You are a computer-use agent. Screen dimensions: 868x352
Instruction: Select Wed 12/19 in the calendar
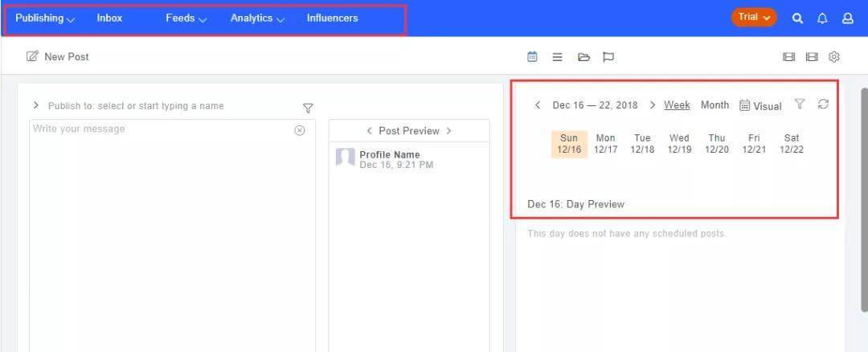pyautogui.click(x=679, y=144)
